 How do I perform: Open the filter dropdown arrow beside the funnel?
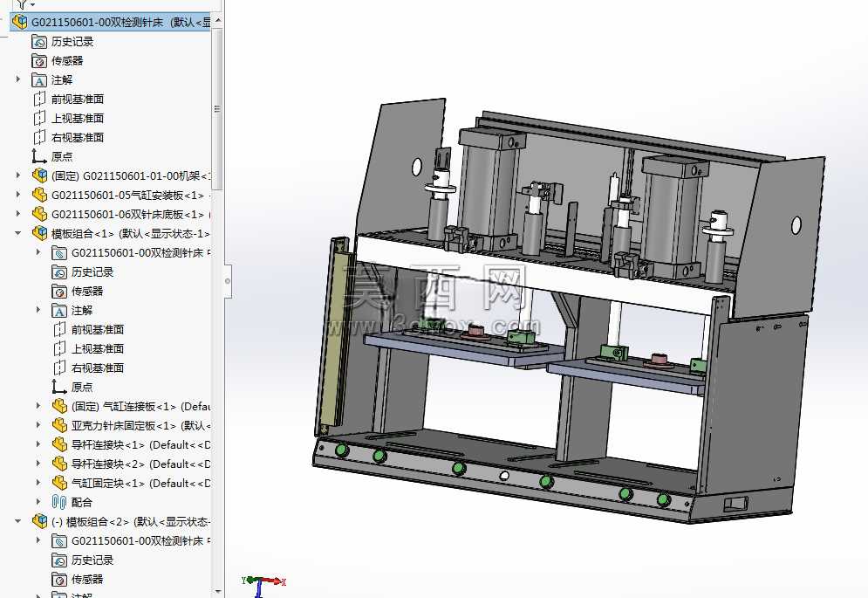click(x=32, y=4)
